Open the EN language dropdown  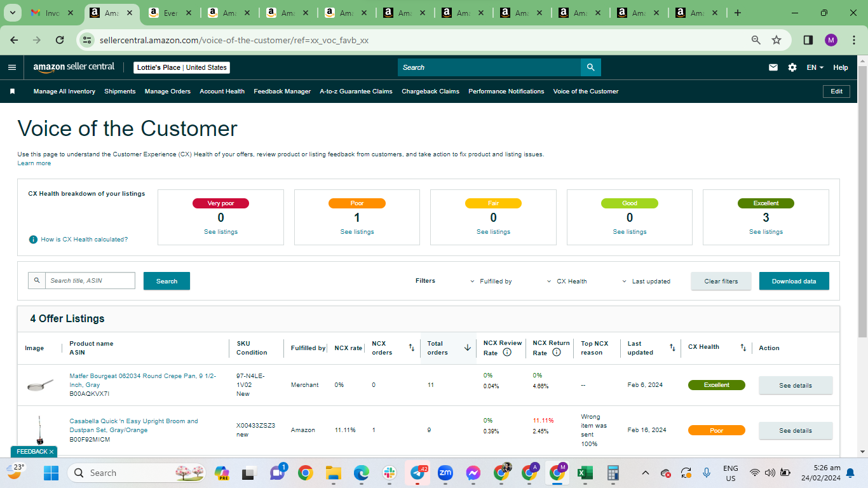click(x=815, y=67)
